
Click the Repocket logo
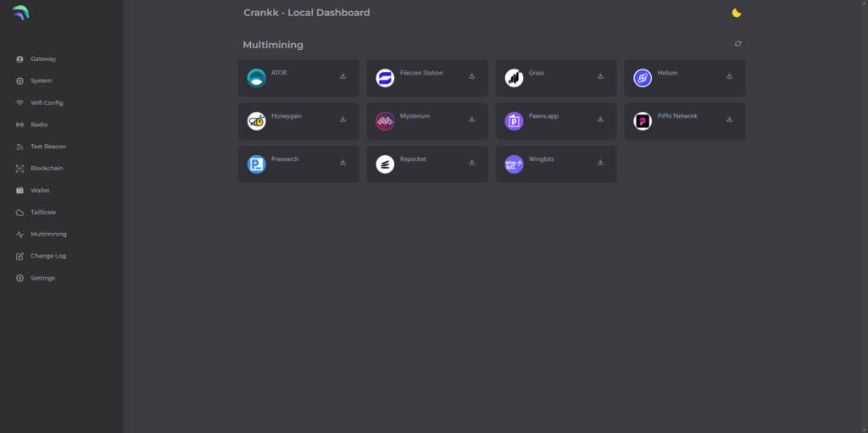point(385,164)
